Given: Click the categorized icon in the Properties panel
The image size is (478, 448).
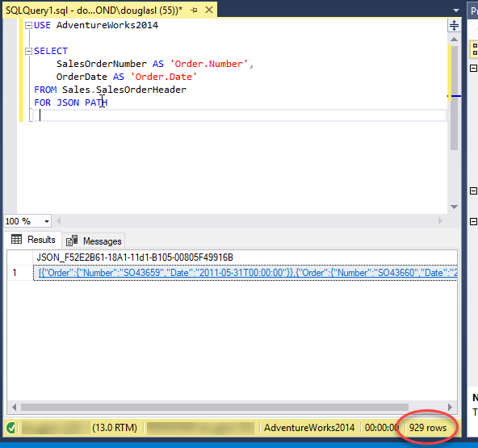Looking at the screenshot, I should pos(474,49).
